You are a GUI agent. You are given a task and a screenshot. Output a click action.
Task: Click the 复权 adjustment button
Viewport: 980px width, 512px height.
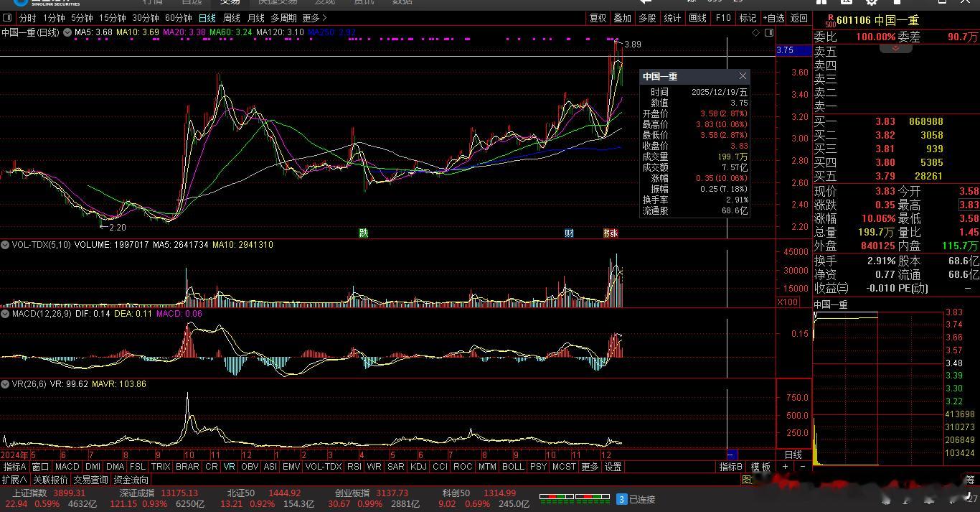[x=598, y=18]
